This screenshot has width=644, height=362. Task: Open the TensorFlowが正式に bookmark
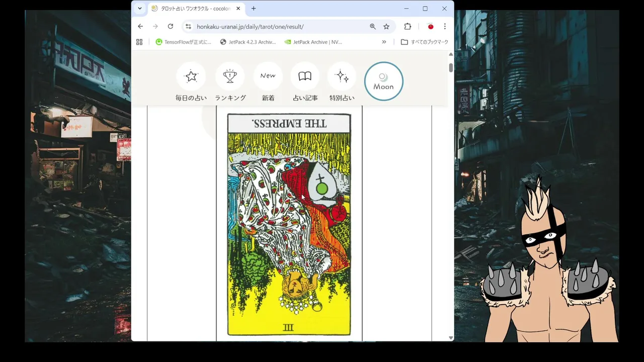tap(184, 42)
